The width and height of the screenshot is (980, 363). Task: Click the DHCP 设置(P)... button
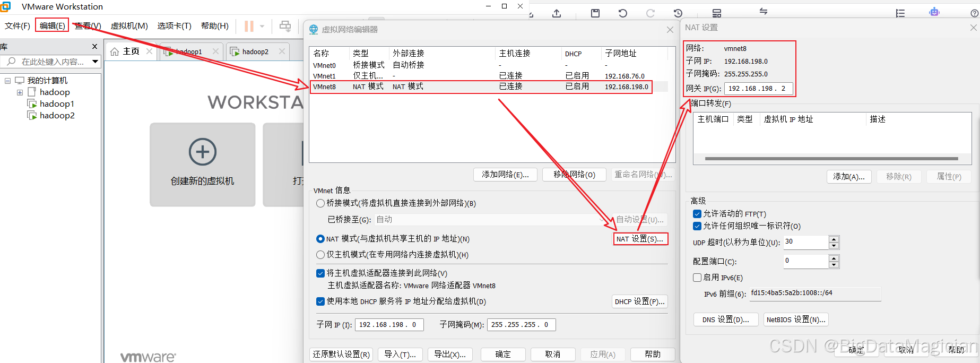click(x=639, y=301)
